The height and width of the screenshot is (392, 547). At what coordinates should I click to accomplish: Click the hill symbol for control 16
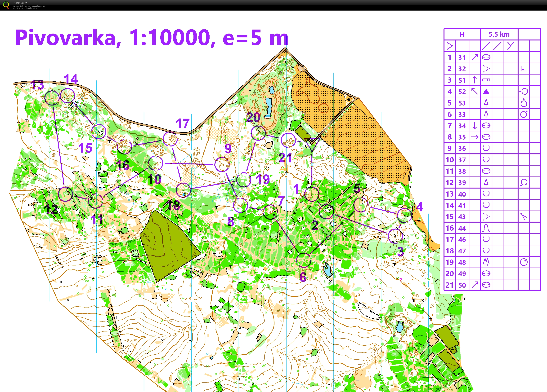486,228
